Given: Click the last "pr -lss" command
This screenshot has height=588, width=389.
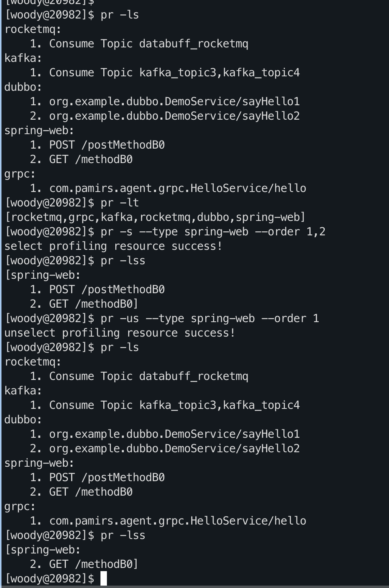Looking at the screenshot, I should 123,535.
